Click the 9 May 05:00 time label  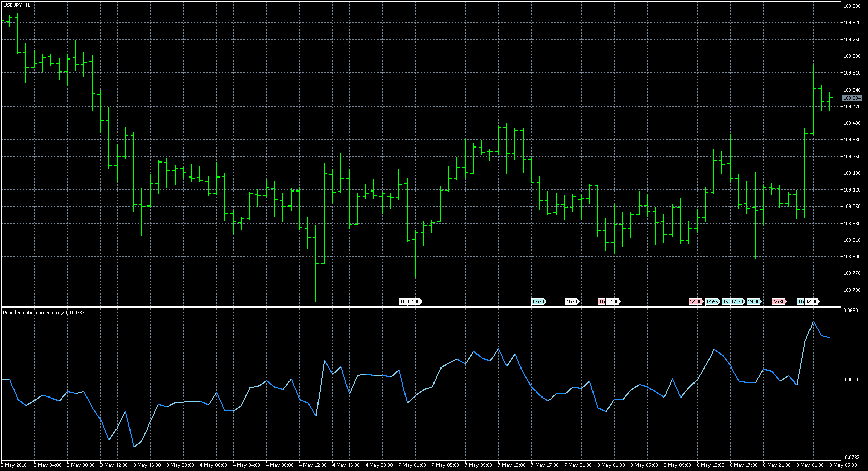tap(843, 465)
